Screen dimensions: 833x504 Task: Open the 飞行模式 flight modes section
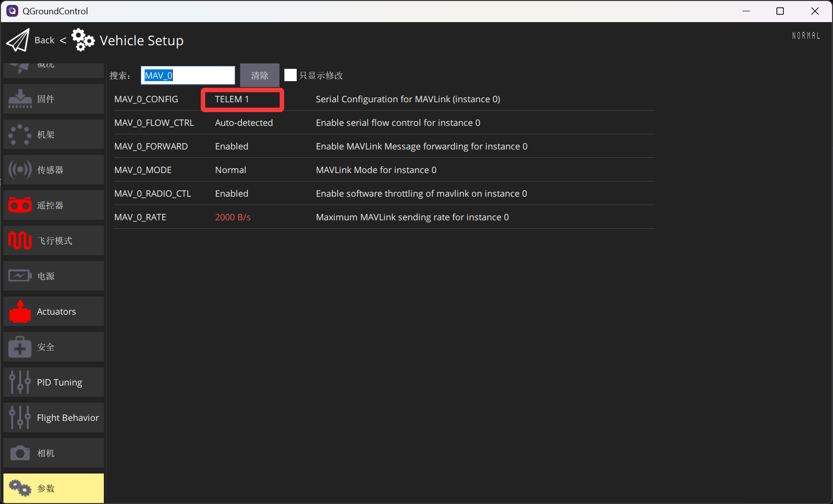(x=54, y=240)
